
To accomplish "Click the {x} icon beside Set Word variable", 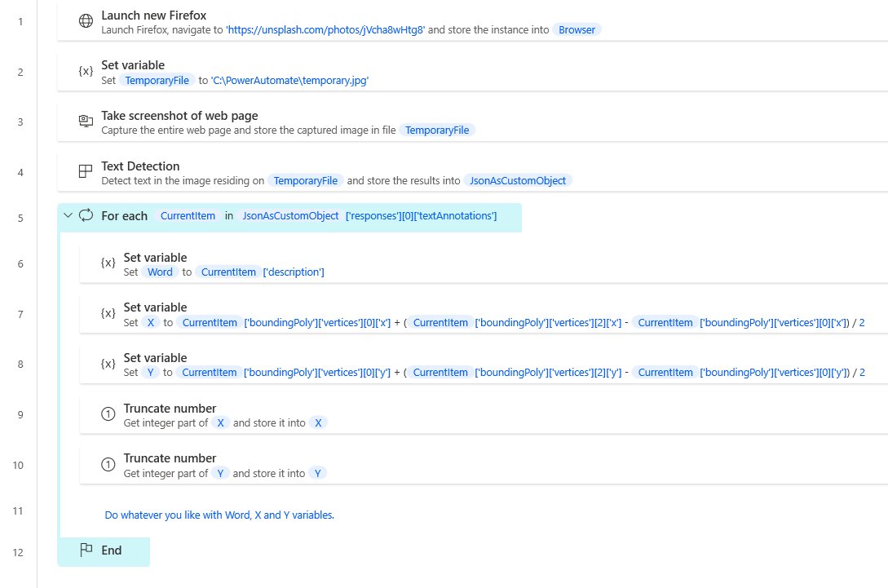I will tap(108, 263).
